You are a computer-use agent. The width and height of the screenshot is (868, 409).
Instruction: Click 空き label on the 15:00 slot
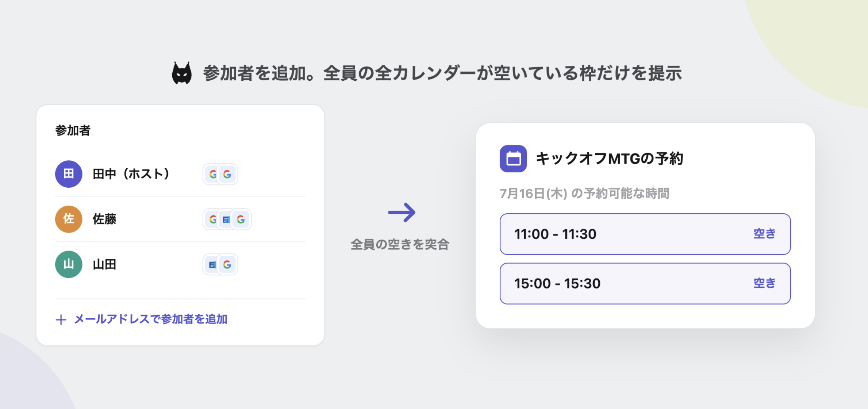[765, 283]
